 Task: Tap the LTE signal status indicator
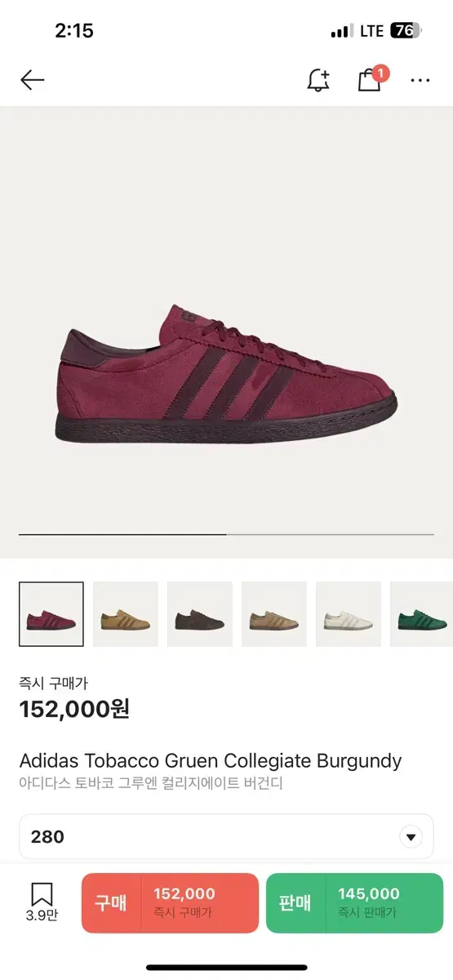[x=371, y=31]
